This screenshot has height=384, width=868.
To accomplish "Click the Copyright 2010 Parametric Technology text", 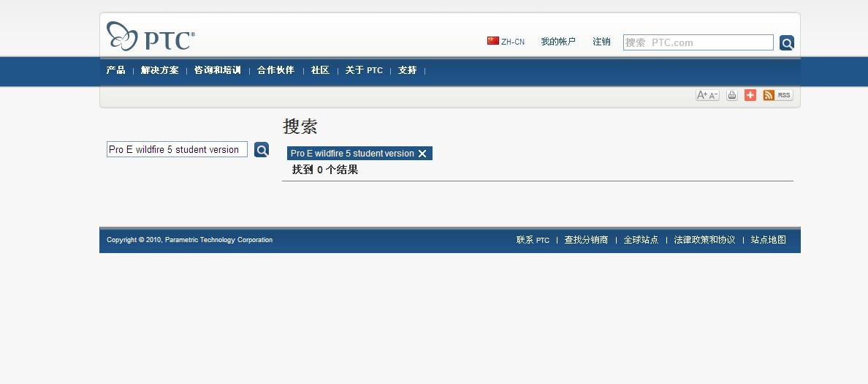I will pyautogui.click(x=189, y=240).
